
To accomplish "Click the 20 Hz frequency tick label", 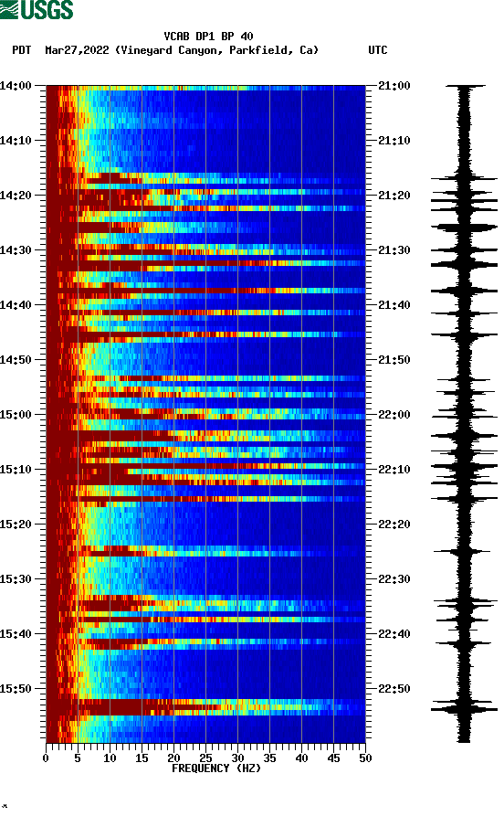I will click(173, 758).
